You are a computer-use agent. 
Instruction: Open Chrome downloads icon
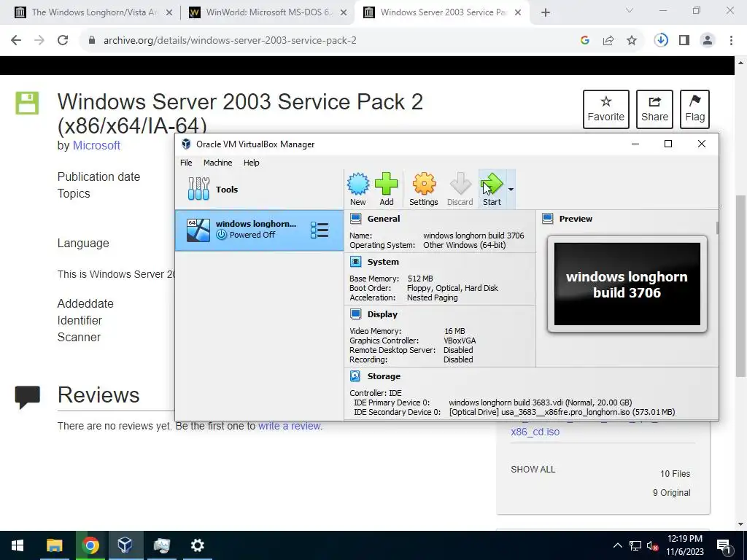(661, 41)
